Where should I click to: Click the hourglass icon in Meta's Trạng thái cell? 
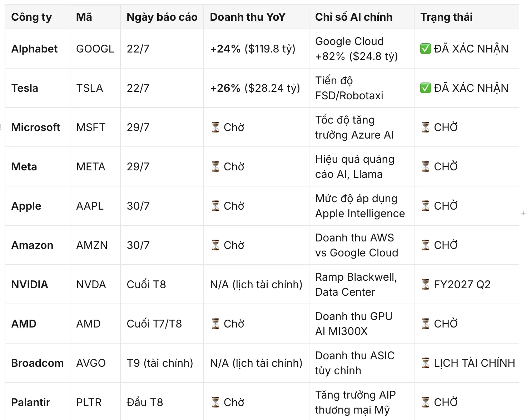pos(425,166)
